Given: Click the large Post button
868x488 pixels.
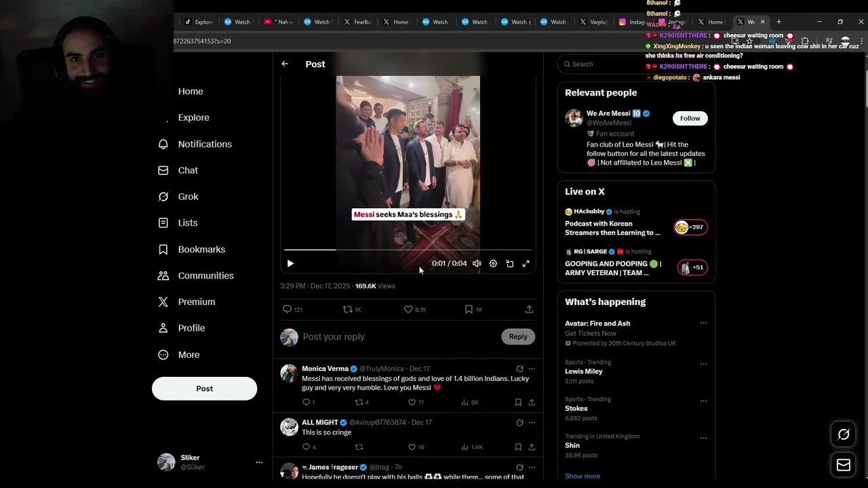Looking at the screenshot, I should pyautogui.click(x=204, y=388).
